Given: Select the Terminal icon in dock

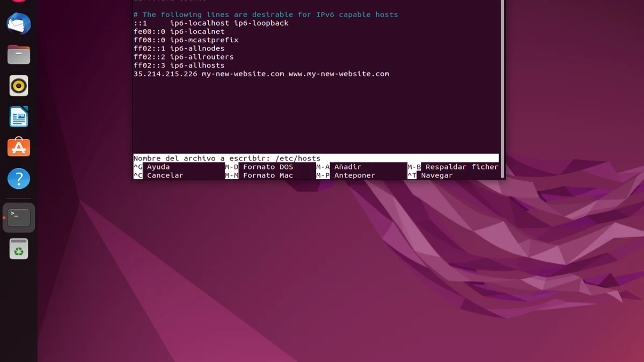Looking at the screenshot, I should coord(19,218).
